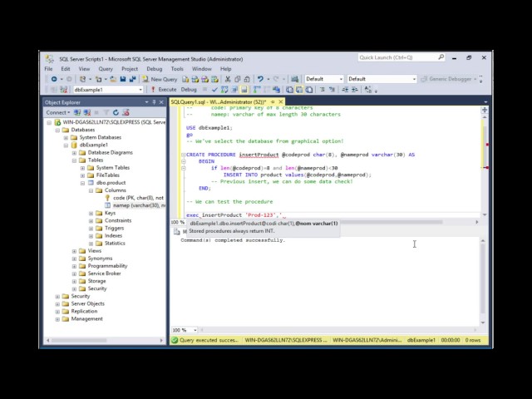Expand the Triggers folder

pyautogui.click(x=91, y=229)
